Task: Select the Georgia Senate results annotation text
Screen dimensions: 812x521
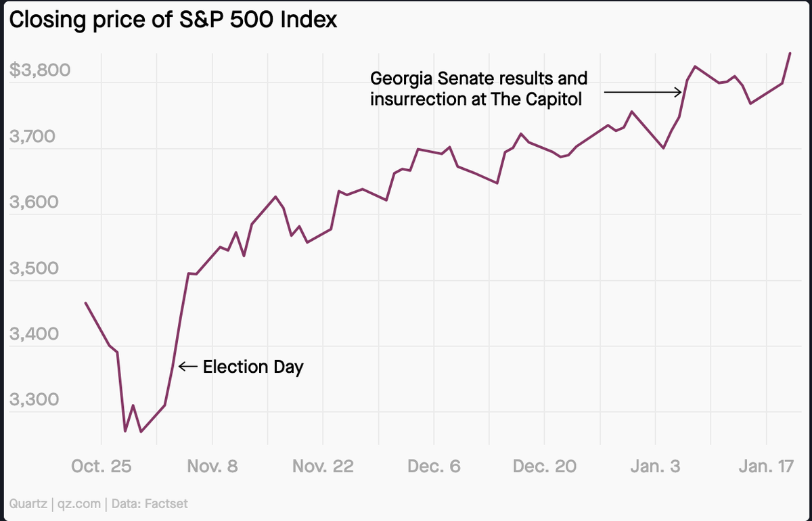Action: 478,89
